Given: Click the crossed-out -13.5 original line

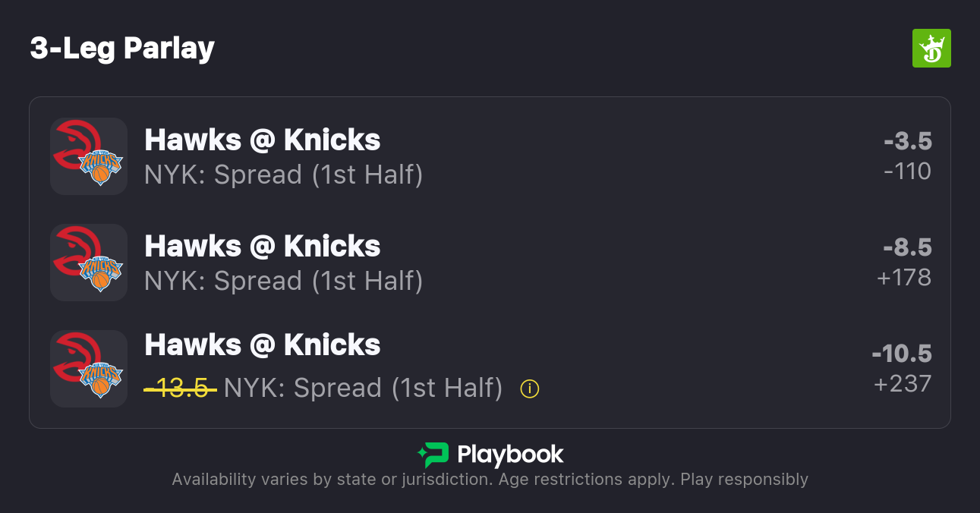Looking at the screenshot, I should 180,389.
